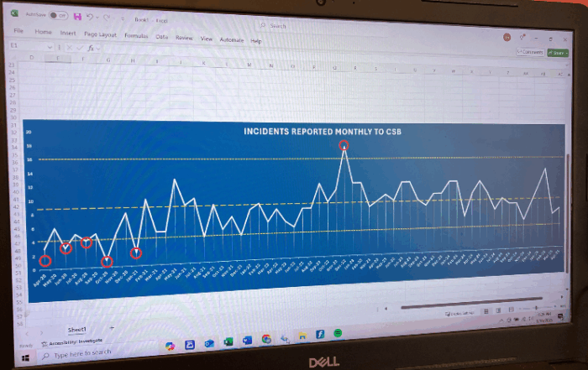Open the Insert ribbon tab

pos(68,33)
